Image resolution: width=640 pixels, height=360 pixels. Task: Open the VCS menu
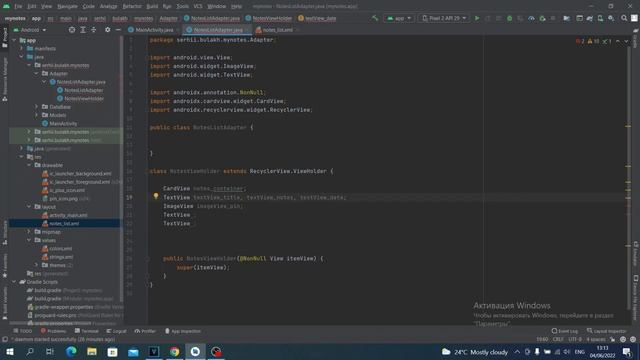coord(198,7)
